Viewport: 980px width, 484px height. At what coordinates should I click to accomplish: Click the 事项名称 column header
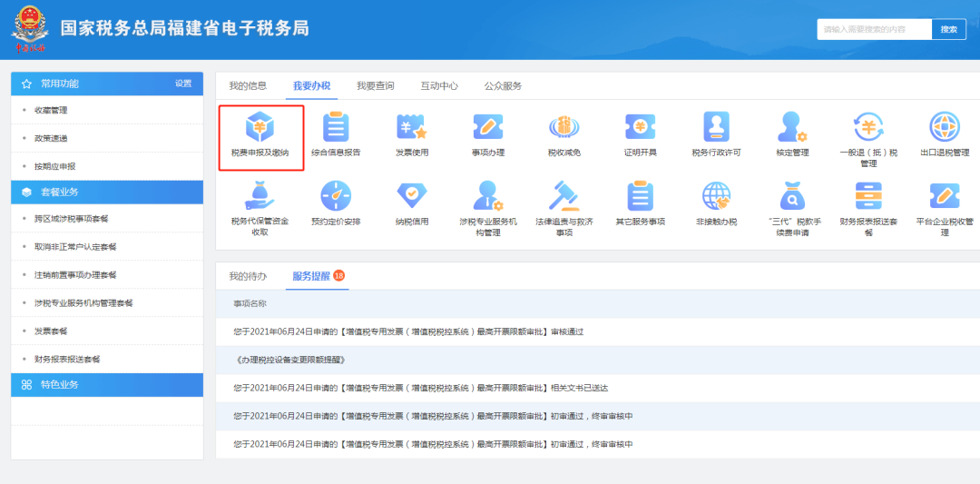(250, 303)
